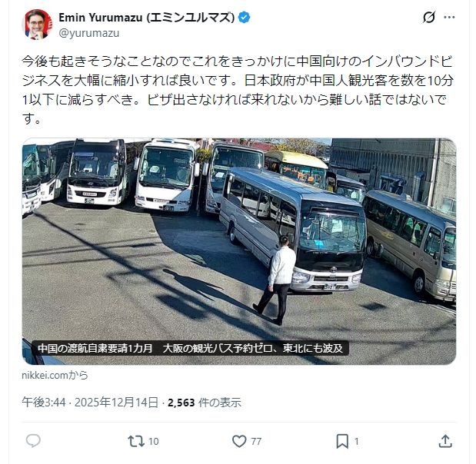Open the @yurumazu handle link

coord(89,33)
